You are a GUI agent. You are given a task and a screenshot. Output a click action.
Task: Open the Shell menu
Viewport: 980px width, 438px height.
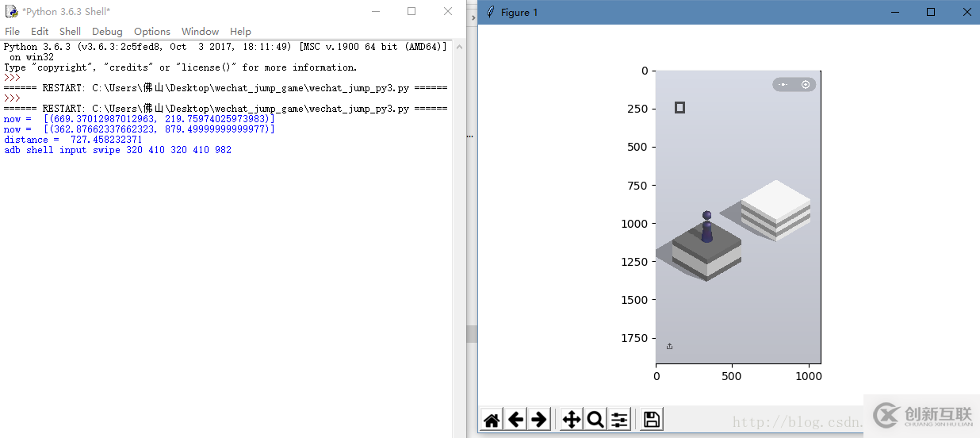(x=70, y=32)
